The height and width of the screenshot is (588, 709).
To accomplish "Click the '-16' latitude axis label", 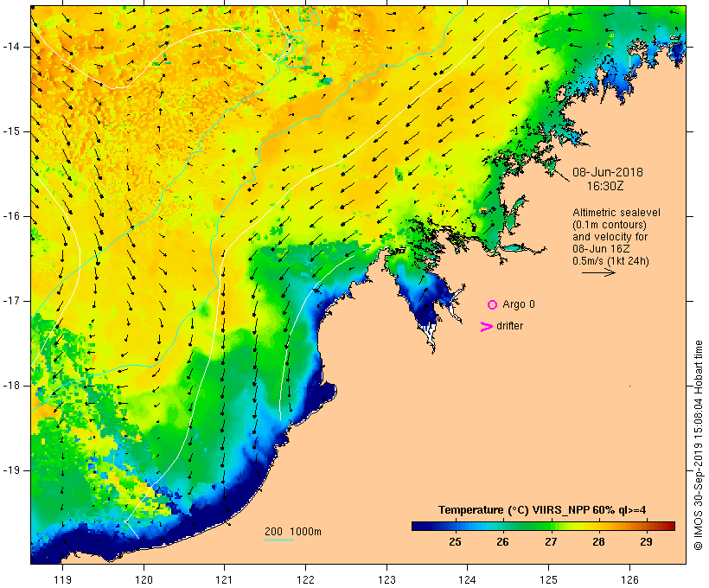I will (x=11, y=216).
